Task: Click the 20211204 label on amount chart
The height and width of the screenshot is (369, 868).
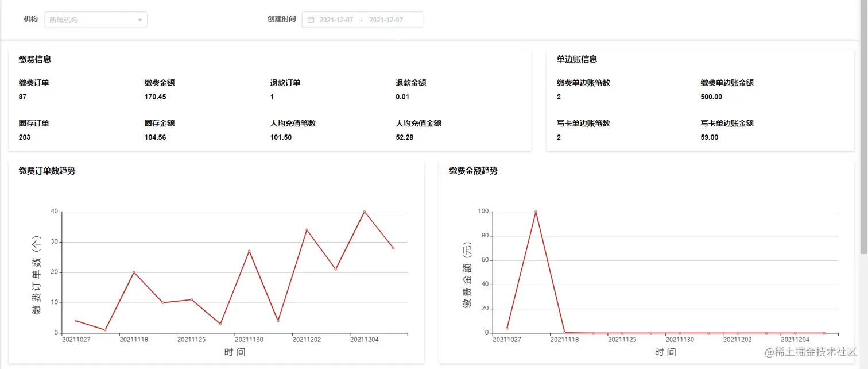Action: pos(795,340)
